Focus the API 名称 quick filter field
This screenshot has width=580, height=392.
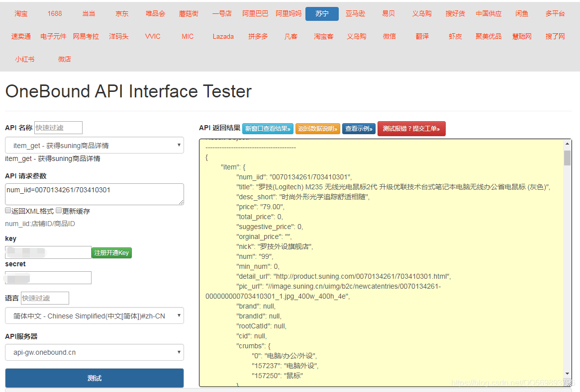pos(58,128)
